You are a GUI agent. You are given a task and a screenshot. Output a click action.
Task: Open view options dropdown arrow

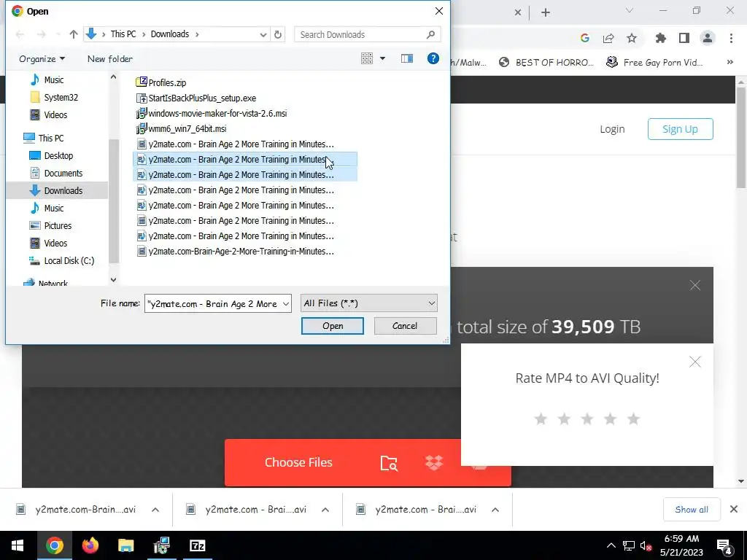pyautogui.click(x=382, y=58)
